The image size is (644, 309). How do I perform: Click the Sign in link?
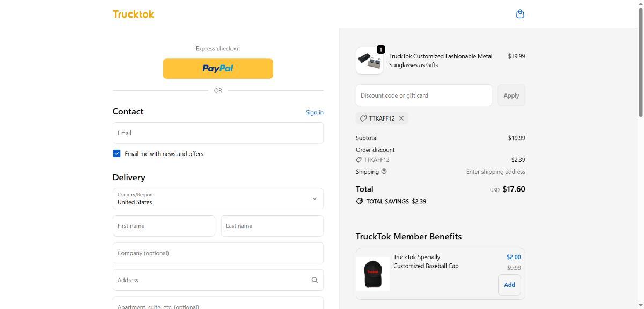314,112
